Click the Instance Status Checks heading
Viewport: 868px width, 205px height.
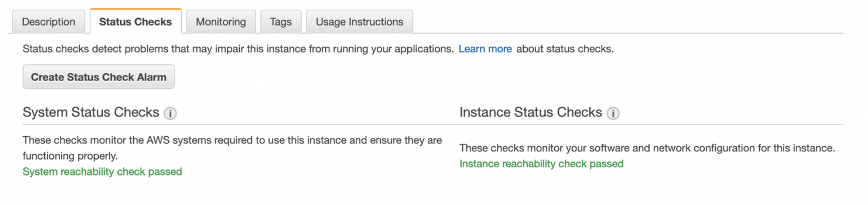(530, 112)
